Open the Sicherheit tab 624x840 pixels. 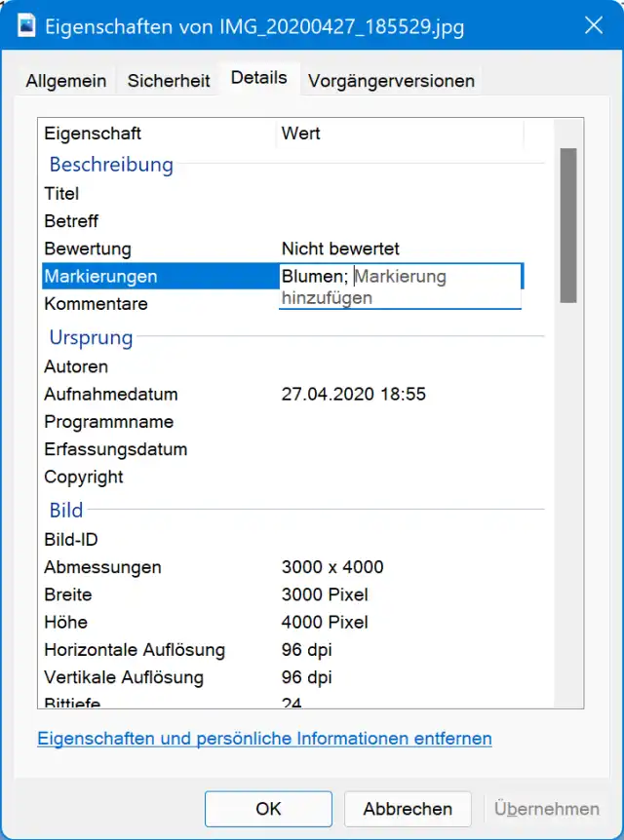pyautogui.click(x=169, y=82)
